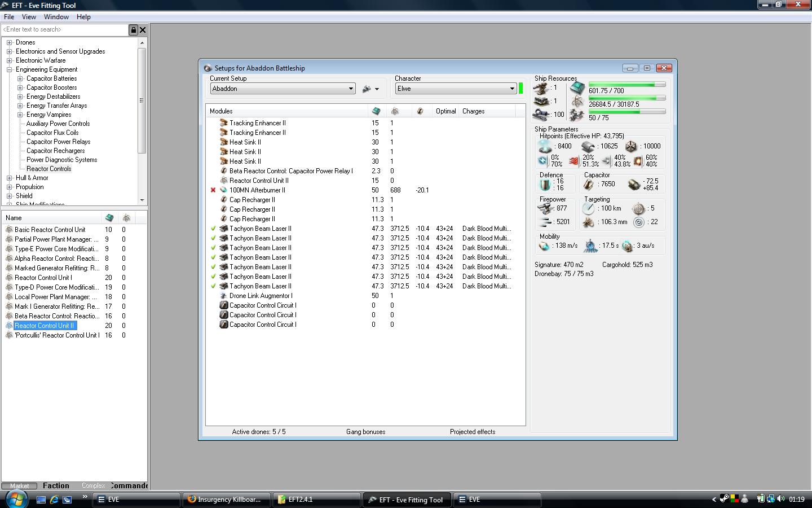Click the EM resistance icon showing 0% / 70%
This screenshot has width=812, height=508.
tap(543, 161)
